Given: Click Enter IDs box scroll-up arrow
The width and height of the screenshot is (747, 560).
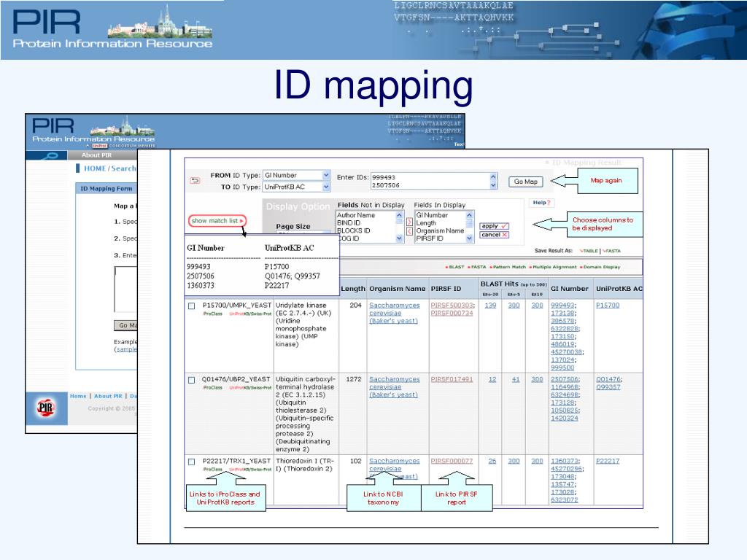Looking at the screenshot, I should 493,176.
